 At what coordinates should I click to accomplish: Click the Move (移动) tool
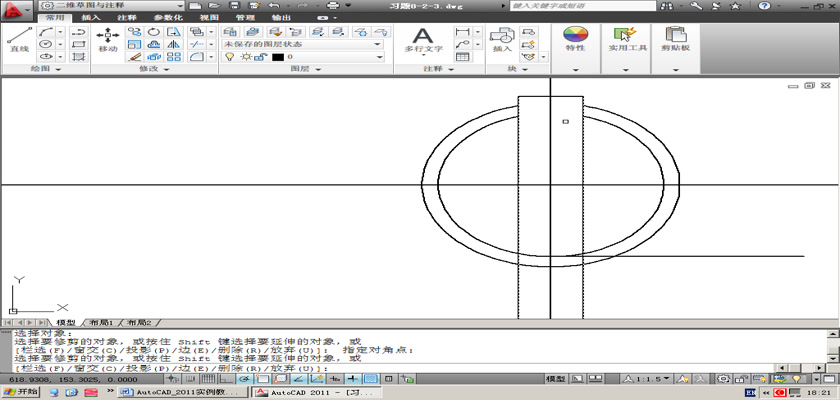107,39
